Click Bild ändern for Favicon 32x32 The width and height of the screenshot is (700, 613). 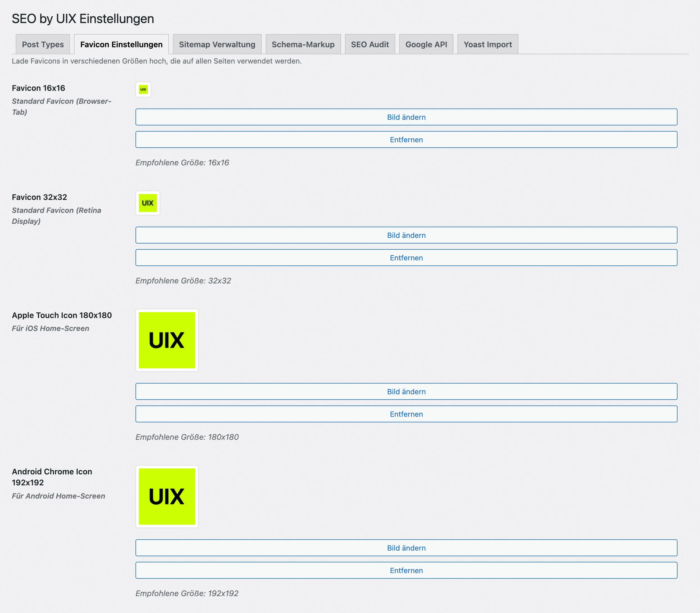click(x=406, y=235)
